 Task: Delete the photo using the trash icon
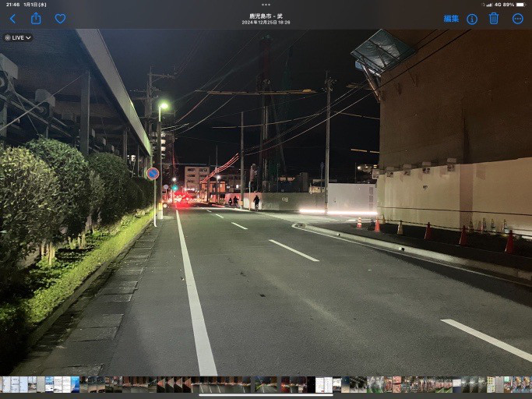click(x=494, y=18)
